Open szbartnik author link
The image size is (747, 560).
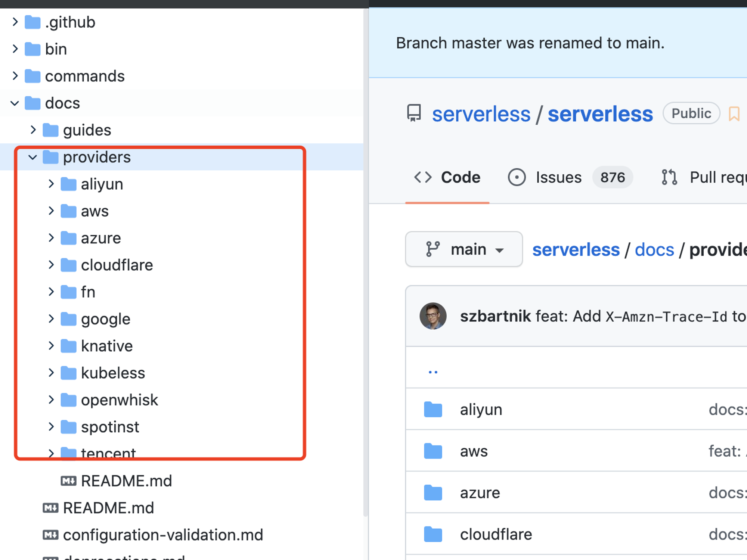point(495,316)
